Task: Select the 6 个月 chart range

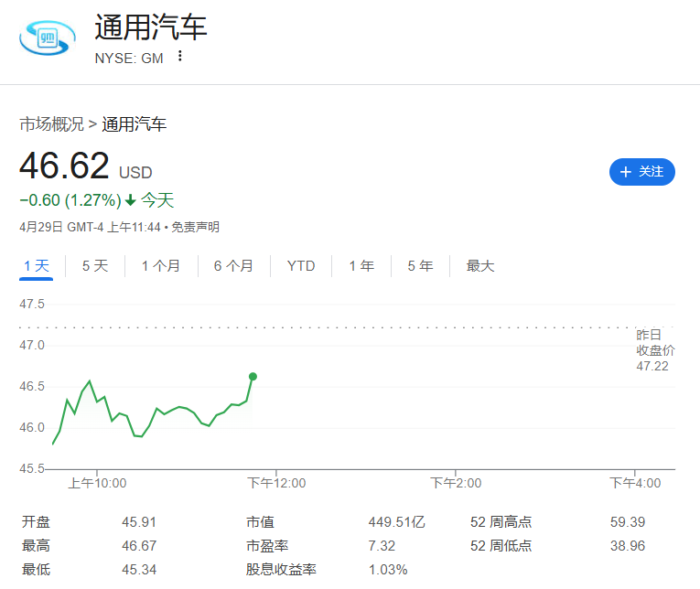Action: [233, 266]
